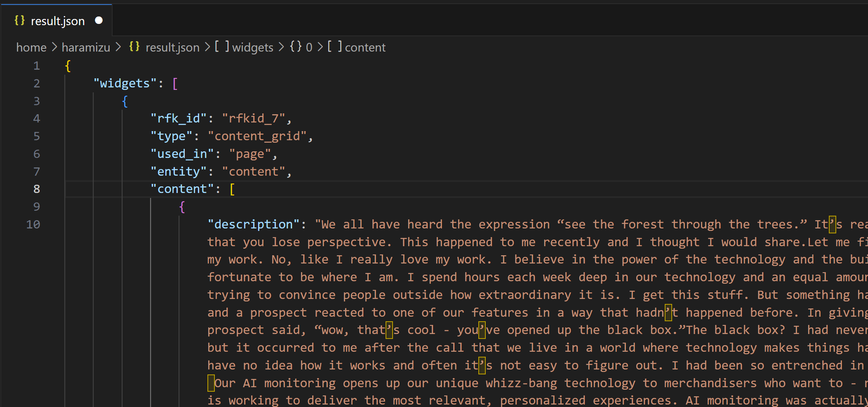Viewport: 868px width, 407px height.
Task: Click the phrase 'fortunate to be where'
Action: pyautogui.click(x=282, y=277)
